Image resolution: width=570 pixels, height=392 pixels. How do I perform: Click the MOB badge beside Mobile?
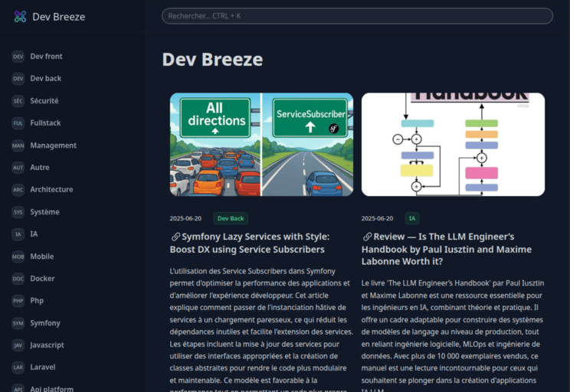(18, 256)
